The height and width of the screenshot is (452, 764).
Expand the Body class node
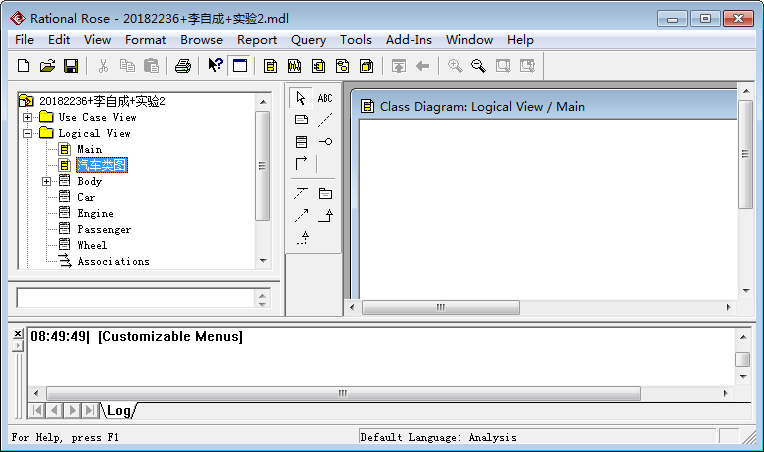46,182
